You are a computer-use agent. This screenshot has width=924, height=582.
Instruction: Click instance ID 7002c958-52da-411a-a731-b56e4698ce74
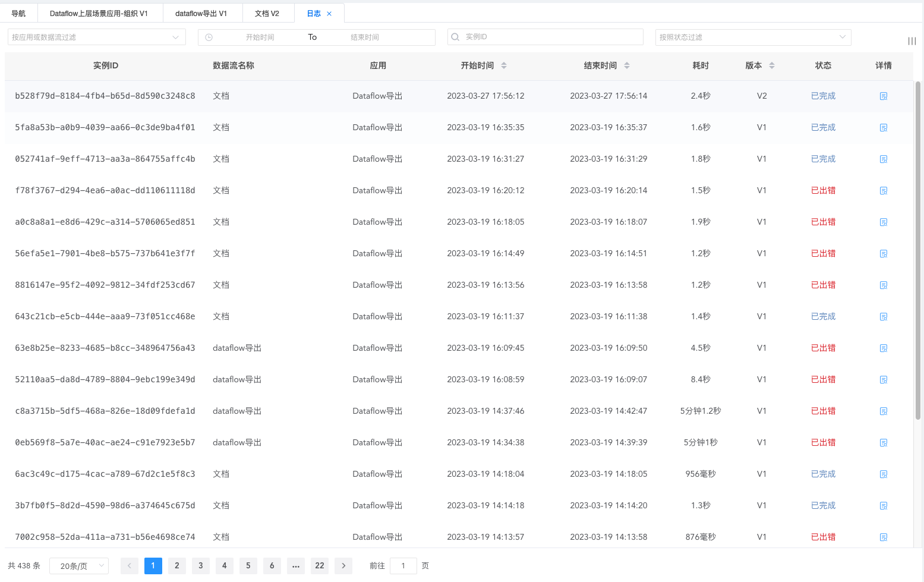pyautogui.click(x=105, y=537)
